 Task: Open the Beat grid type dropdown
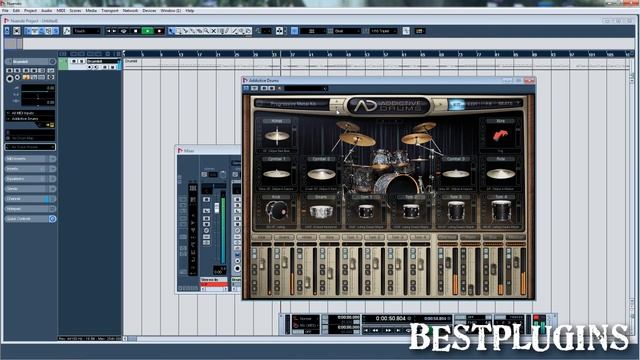[347, 31]
